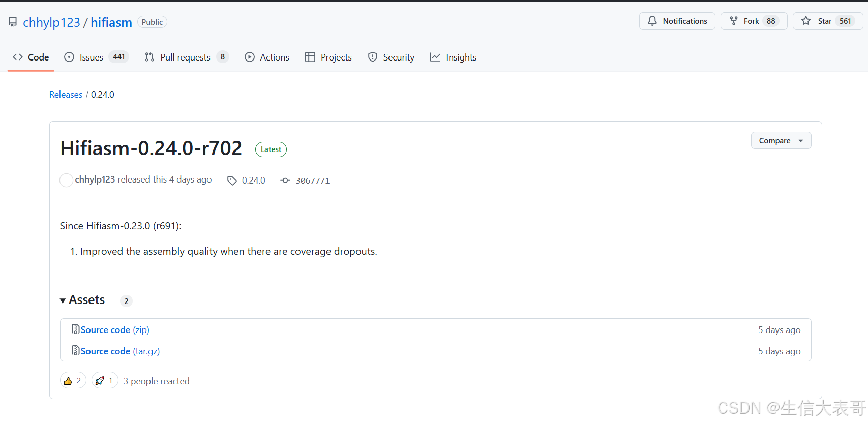Click the Assets count badge 2
This screenshot has height=423, width=868.
(x=126, y=301)
